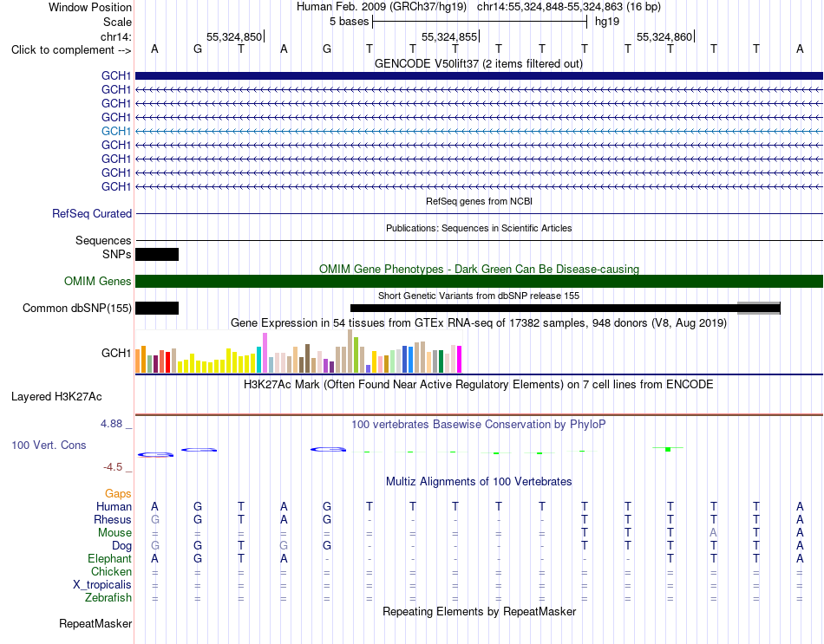Click the 'Chicken' species label
This screenshot has width=824, height=644.
(111, 571)
